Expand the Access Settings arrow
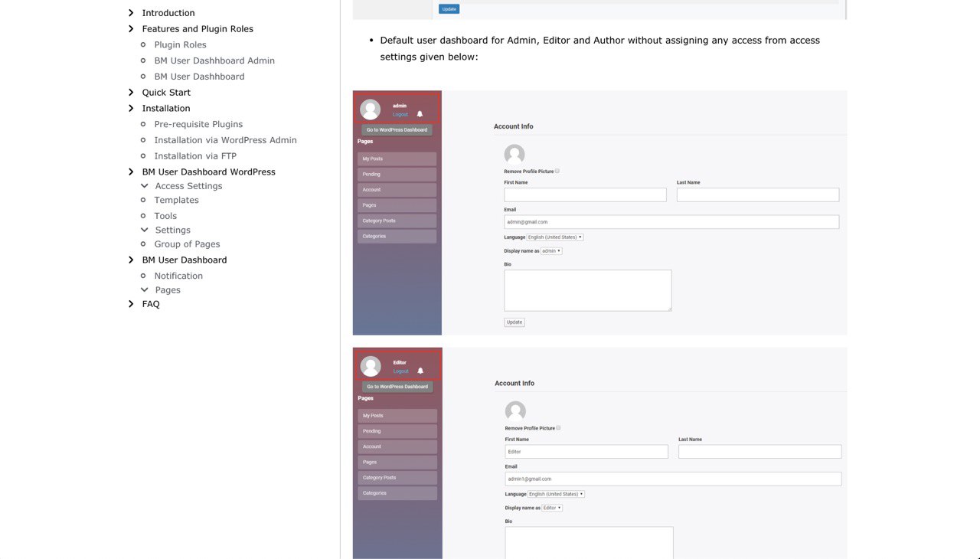This screenshot has width=980, height=559. coord(144,186)
